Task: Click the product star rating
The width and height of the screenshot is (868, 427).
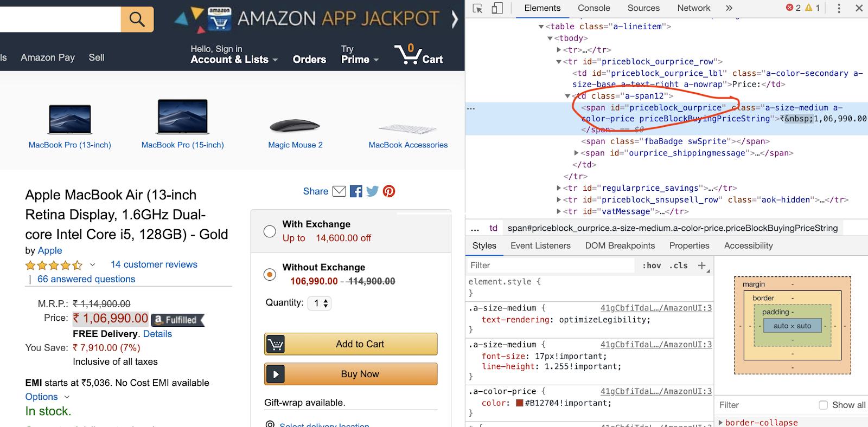Action: [x=54, y=265]
